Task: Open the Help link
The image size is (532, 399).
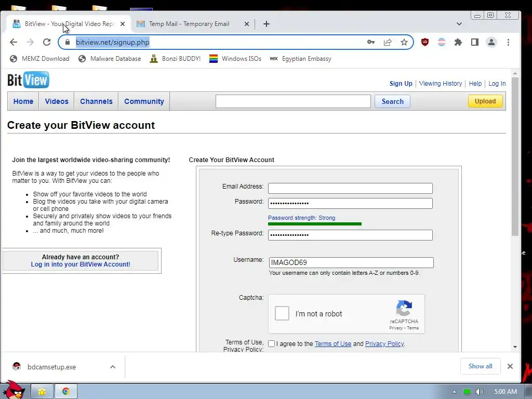Action: click(x=475, y=84)
